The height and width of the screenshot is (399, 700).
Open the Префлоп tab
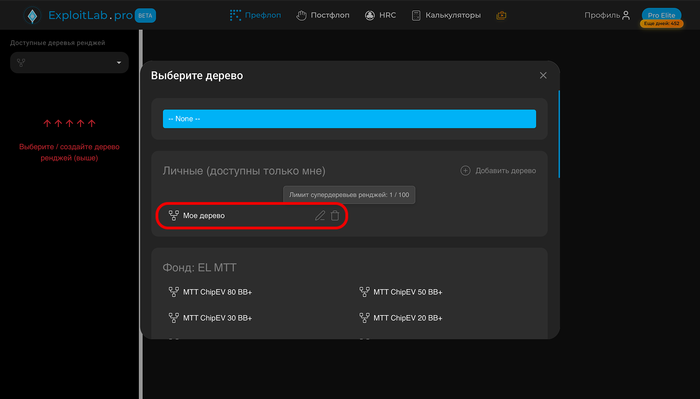pyautogui.click(x=255, y=15)
